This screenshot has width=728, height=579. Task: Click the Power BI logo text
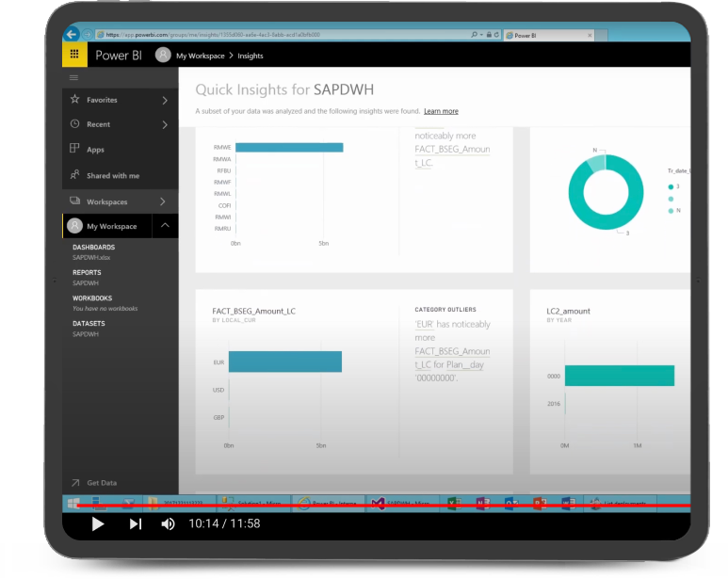[119, 56]
